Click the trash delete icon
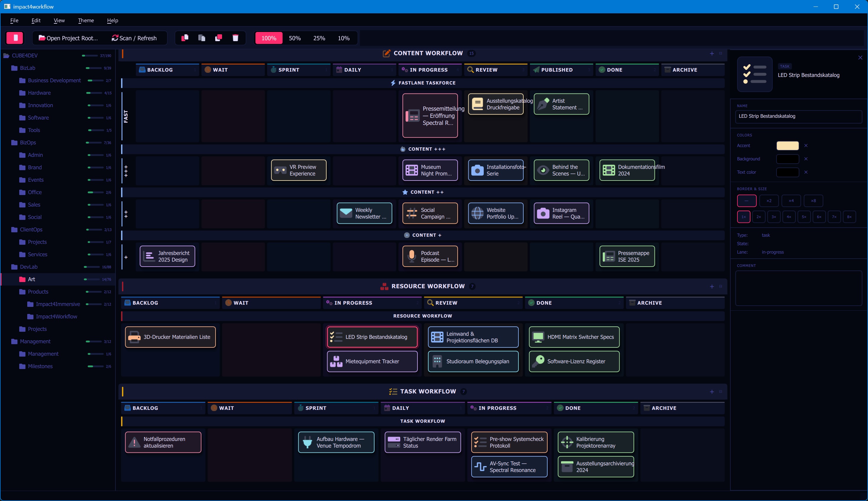Viewport: 868px width, 501px height. click(x=235, y=38)
